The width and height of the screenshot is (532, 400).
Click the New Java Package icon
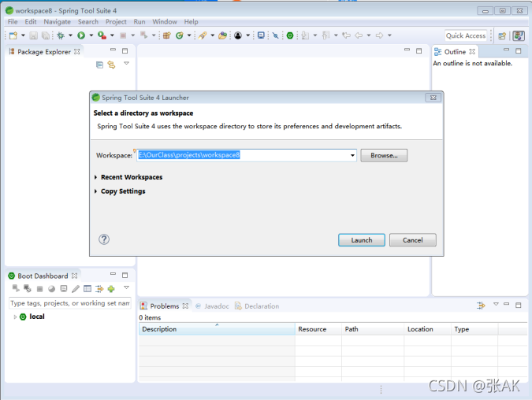[x=166, y=35]
